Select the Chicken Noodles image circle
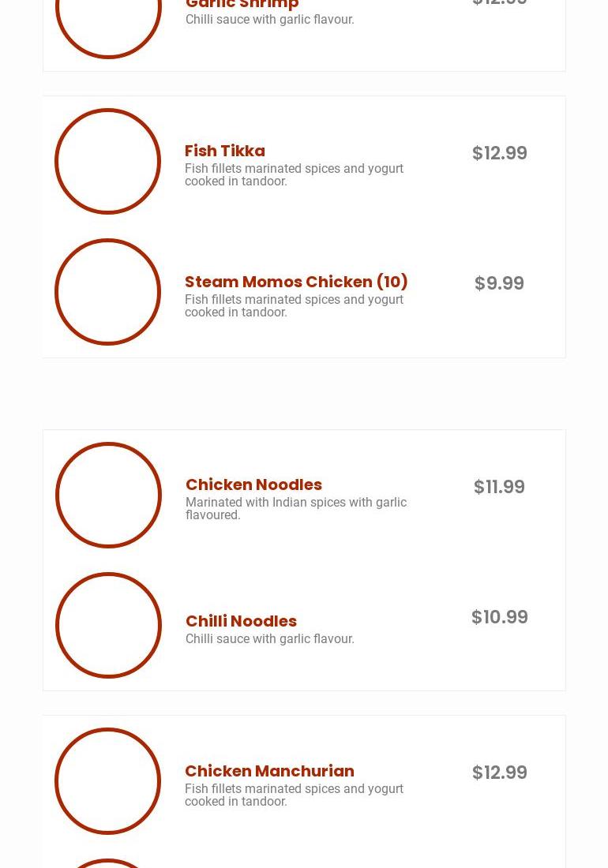This screenshot has width=608, height=868. pyautogui.click(x=108, y=495)
